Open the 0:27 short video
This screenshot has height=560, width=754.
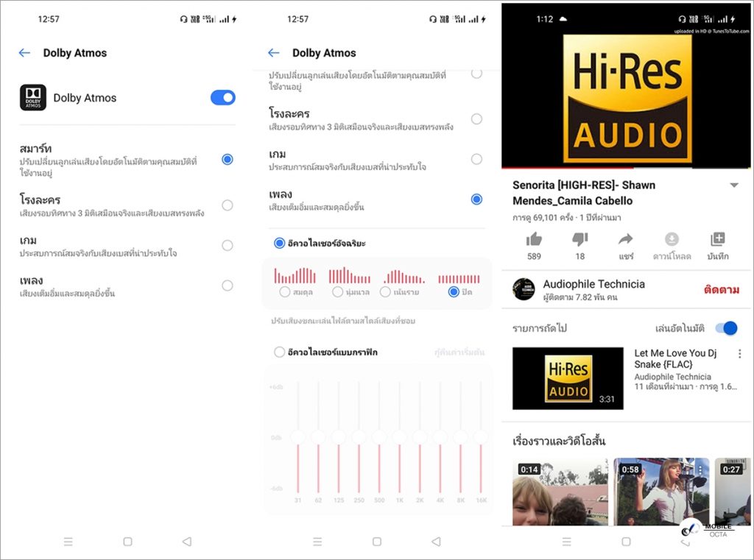(x=733, y=492)
